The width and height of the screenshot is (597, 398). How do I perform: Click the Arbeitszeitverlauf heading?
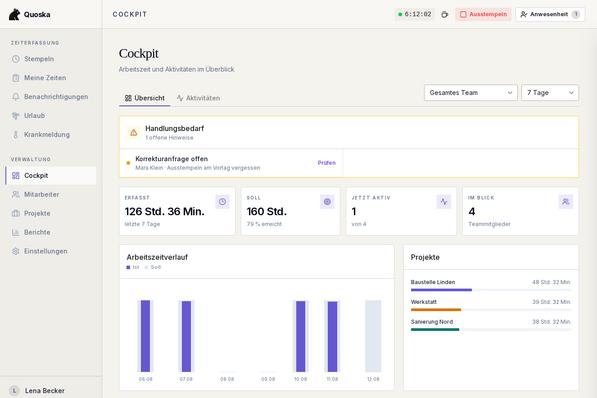(157, 257)
